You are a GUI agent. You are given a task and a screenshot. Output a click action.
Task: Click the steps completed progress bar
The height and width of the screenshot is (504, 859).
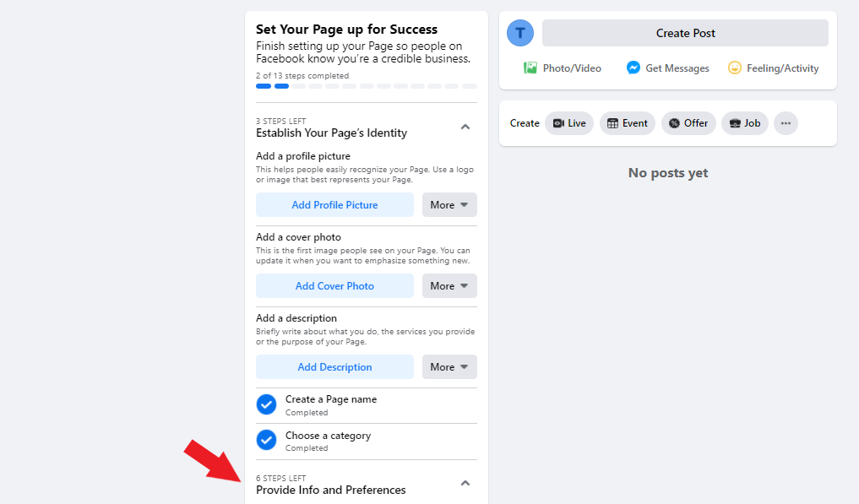click(367, 86)
